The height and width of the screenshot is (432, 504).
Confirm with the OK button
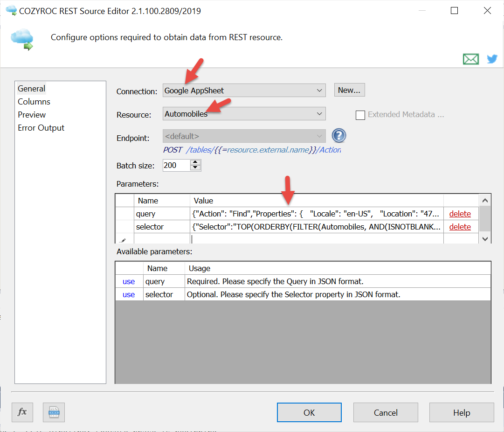[309, 412]
